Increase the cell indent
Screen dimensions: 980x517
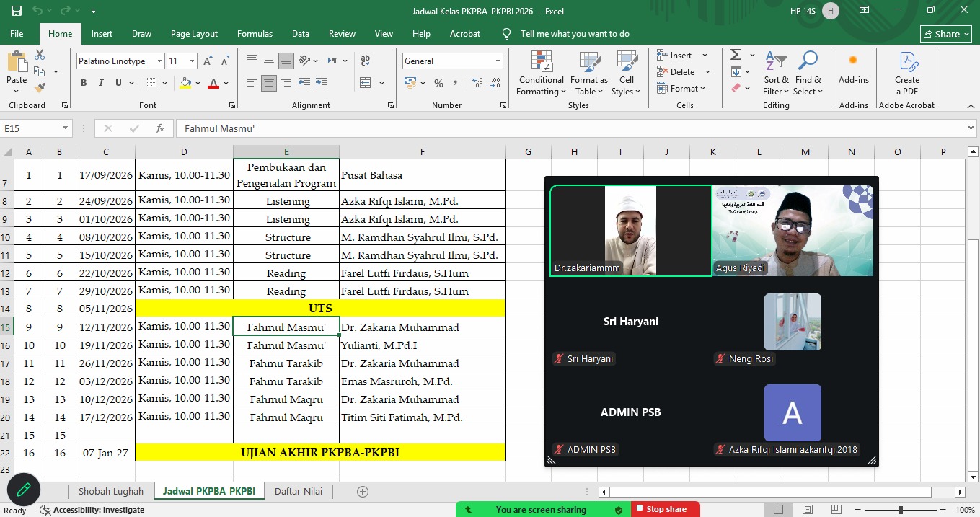[321, 83]
